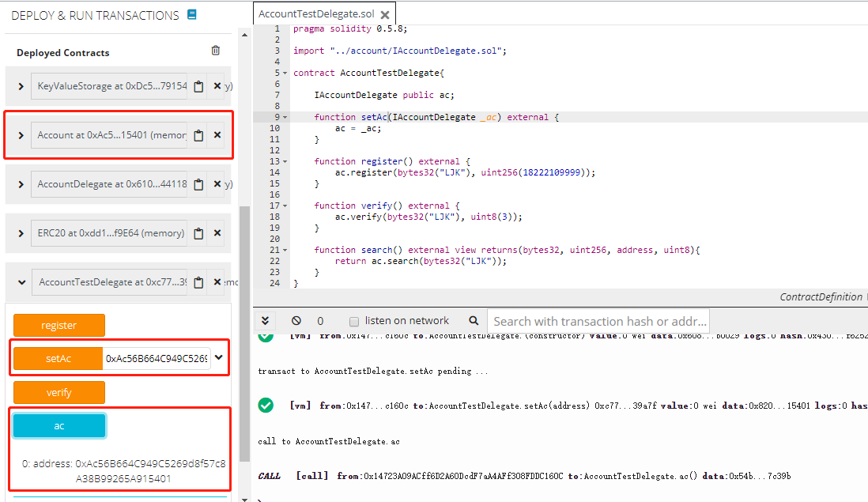Expand setAc function parameters
The image size is (868, 502).
219,357
